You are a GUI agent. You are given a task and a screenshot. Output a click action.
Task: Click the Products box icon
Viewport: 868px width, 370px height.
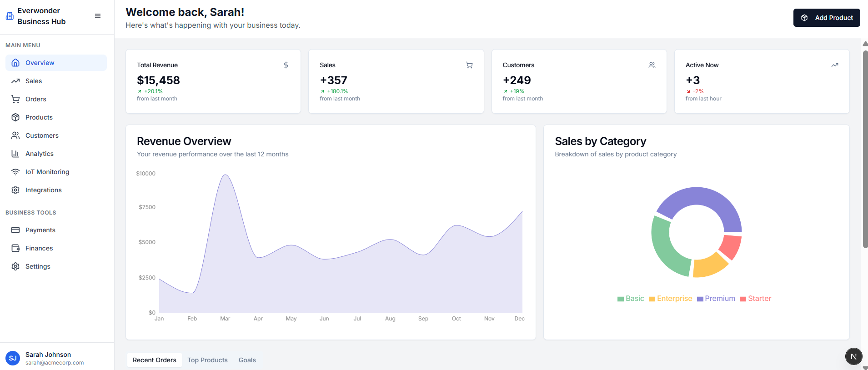15,117
